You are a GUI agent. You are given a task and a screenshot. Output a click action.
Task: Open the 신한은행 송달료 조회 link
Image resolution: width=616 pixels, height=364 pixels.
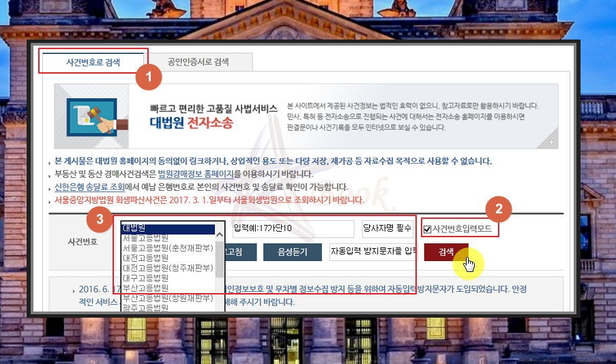[89, 187]
